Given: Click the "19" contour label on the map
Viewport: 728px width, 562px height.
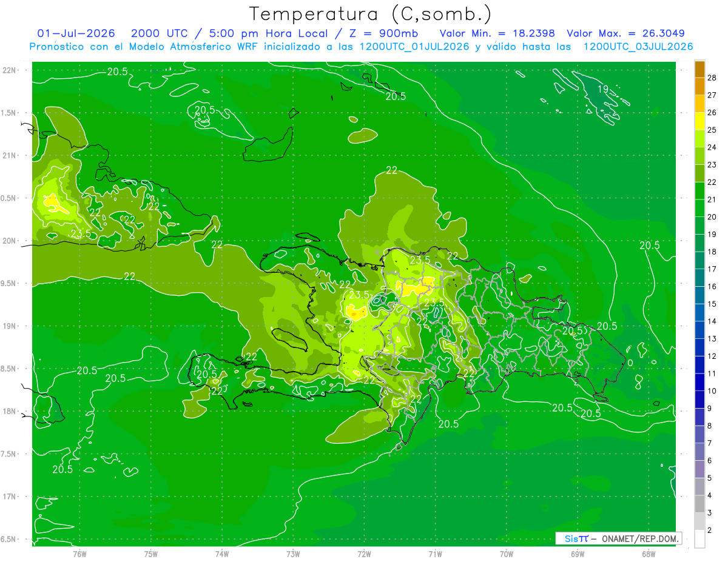Looking at the screenshot, I should tap(603, 89).
